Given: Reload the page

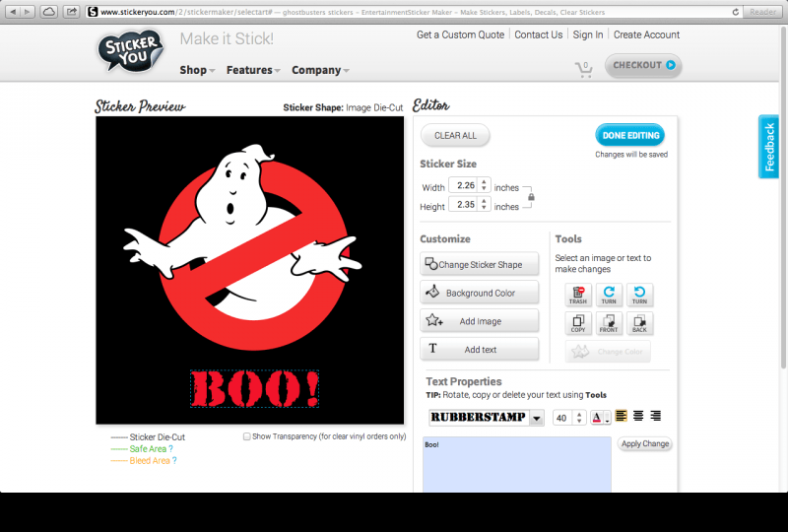Looking at the screenshot, I should (735, 12).
